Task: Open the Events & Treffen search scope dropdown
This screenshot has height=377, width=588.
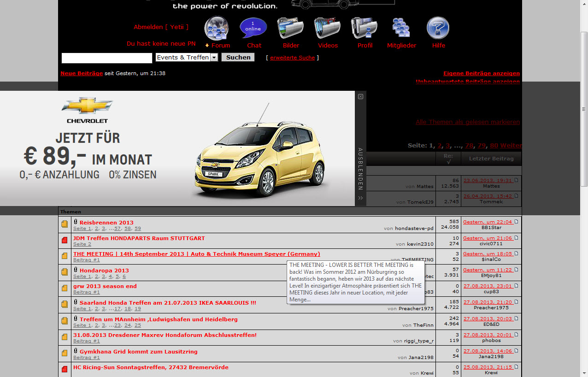Action: [x=187, y=57]
